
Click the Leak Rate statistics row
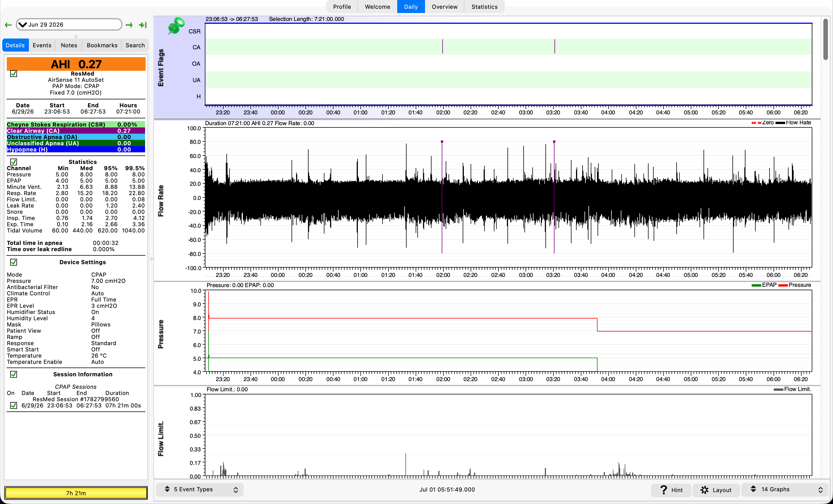click(76, 205)
